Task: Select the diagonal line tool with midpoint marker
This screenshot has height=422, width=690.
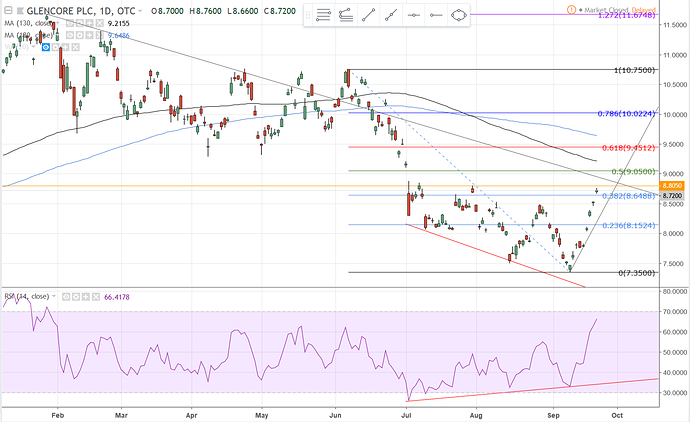Action: tap(391, 15)
